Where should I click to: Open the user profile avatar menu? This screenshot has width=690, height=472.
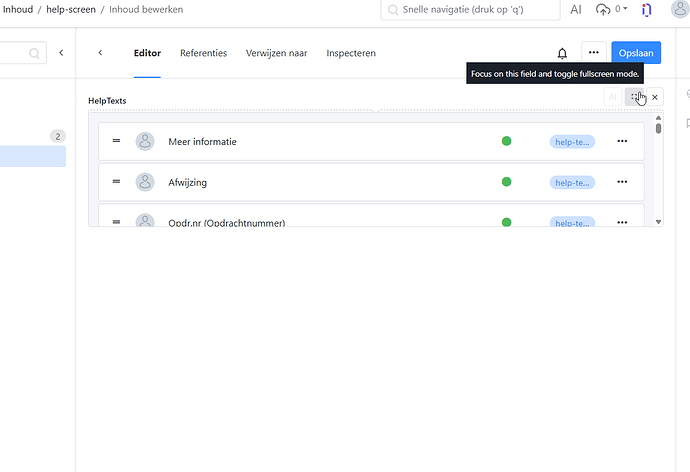point(680,10)
